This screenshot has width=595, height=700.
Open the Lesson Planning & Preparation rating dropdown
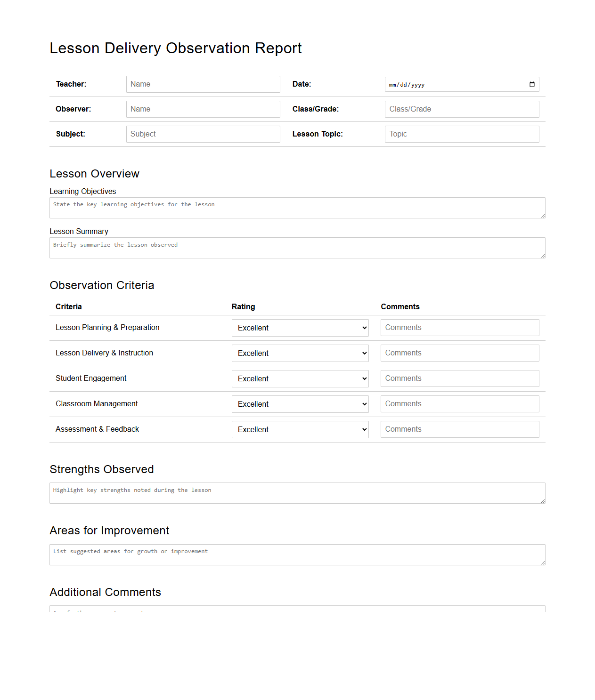click(300, 328)
